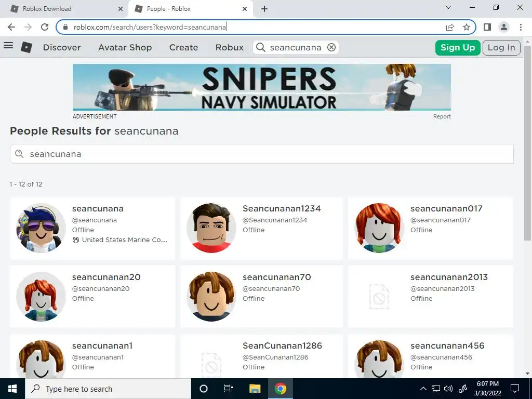Screen dimensions: 532x399
Task: Open seancunanan017 profile name
Action: coord(446,209)
